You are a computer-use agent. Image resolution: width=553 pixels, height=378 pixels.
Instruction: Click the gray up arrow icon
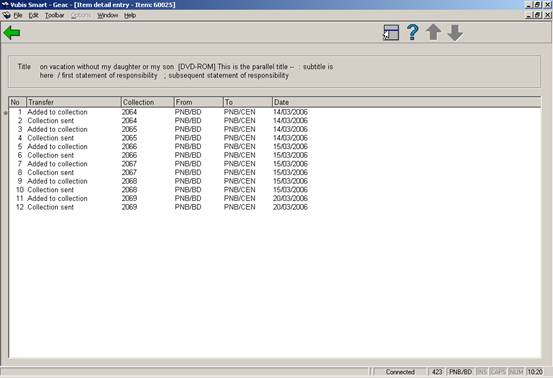coord(433,32)
